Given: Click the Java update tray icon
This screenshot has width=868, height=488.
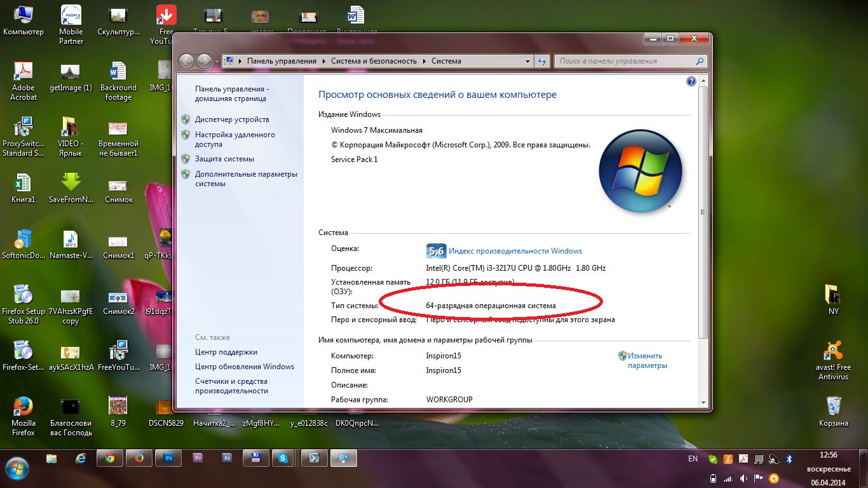Looking at the screenshot, I should [x=728, y=459].
